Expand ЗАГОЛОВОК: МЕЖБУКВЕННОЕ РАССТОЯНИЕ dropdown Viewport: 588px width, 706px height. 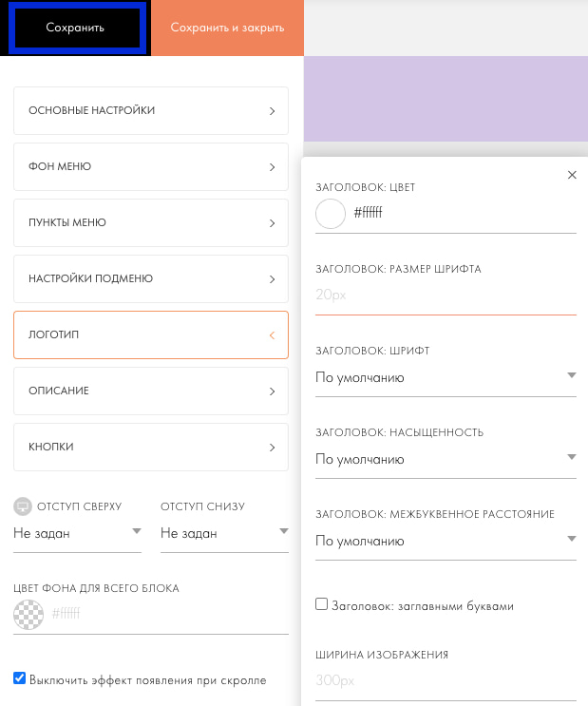(x=446, y=541)
